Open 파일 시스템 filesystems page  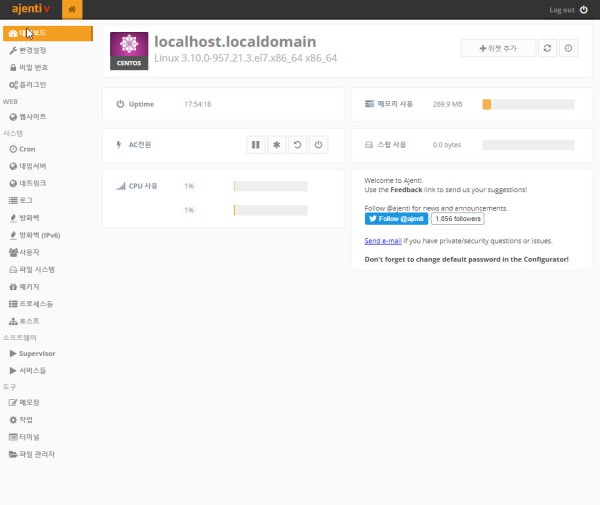pos(32,270)
